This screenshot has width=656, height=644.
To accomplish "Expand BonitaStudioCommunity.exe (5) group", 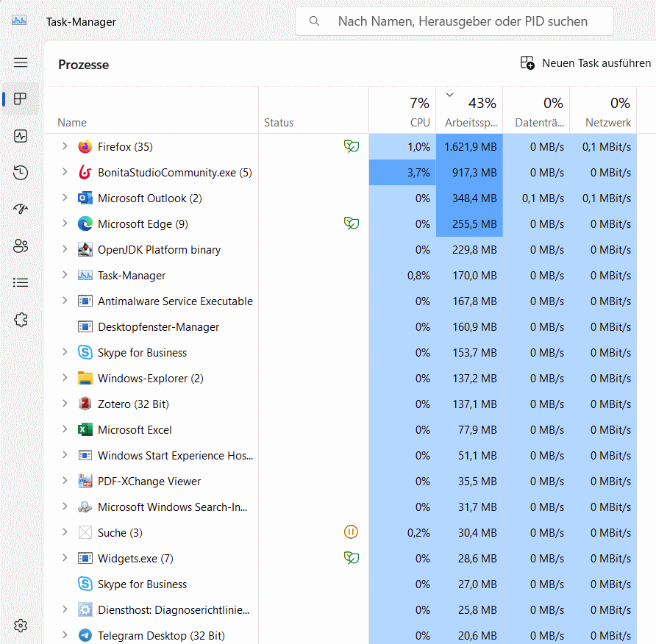I will pos(65,172).
